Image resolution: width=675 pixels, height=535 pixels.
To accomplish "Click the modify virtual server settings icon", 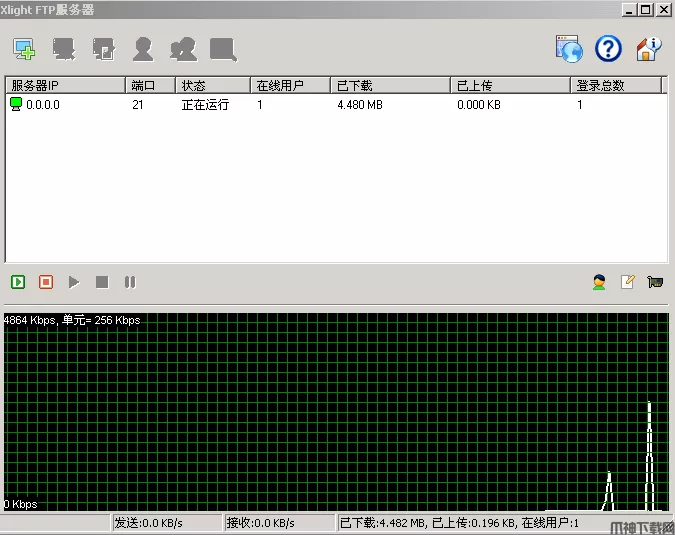I will [104, 48].
